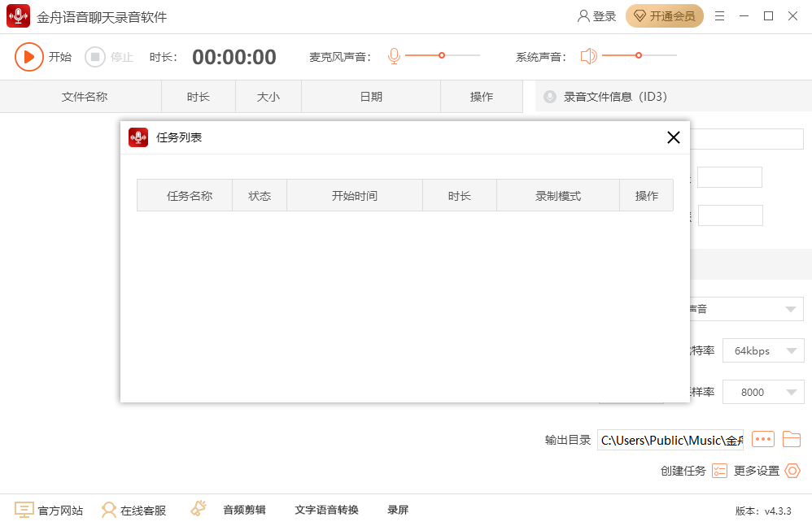Screen dimensions: 812x526
Task: Adjust the microphone volume slider handle
Action: pos(442,55)
